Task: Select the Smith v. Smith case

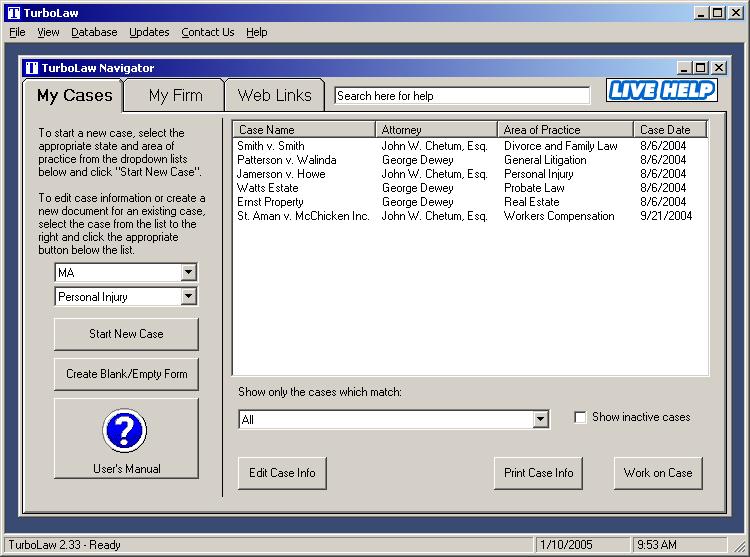Action: coord(271,146)
